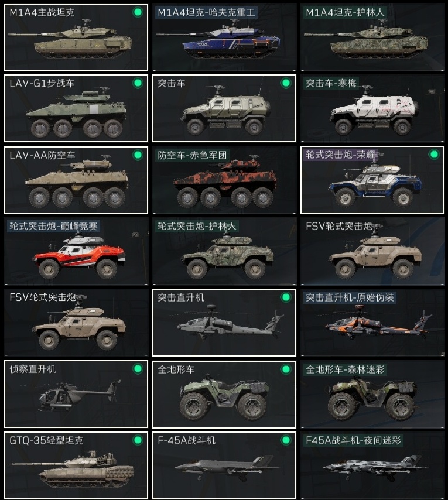
Task: Select the red 轮式突击炮-巅峰竞赛 skin
Action: click(76, 251)
